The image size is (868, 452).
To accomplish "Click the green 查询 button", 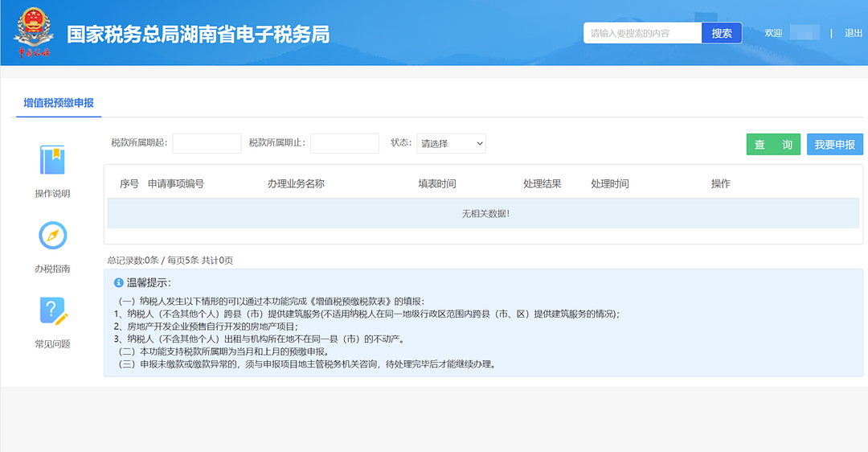I will 773,145.
